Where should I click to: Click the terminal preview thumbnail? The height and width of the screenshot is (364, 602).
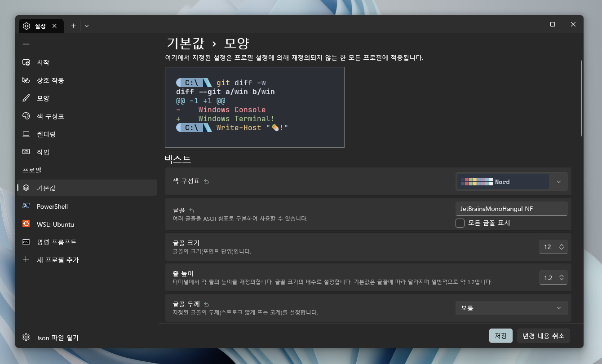click(x=255, y=107)
